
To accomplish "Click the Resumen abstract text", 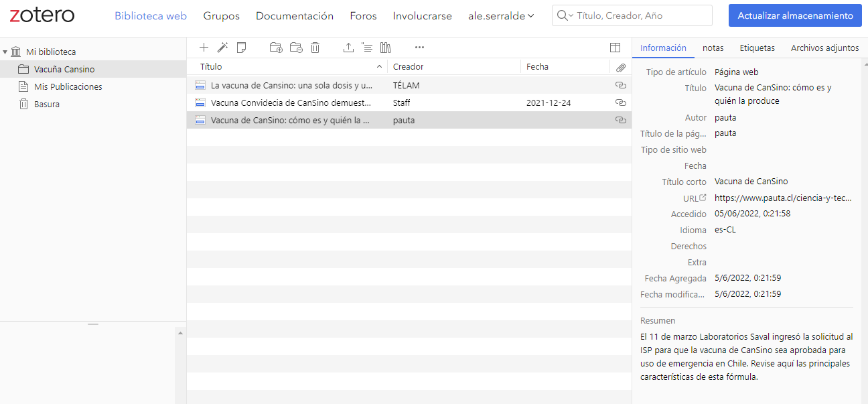I will point(746,356).
